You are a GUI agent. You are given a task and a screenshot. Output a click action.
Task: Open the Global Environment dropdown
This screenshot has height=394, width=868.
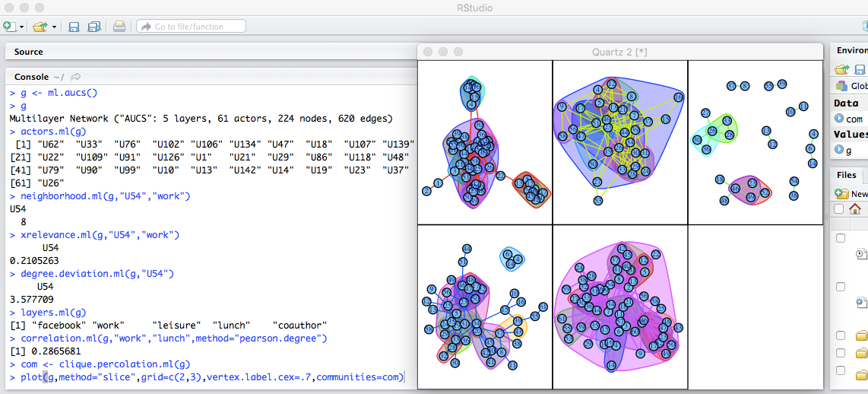coord(853,86)
